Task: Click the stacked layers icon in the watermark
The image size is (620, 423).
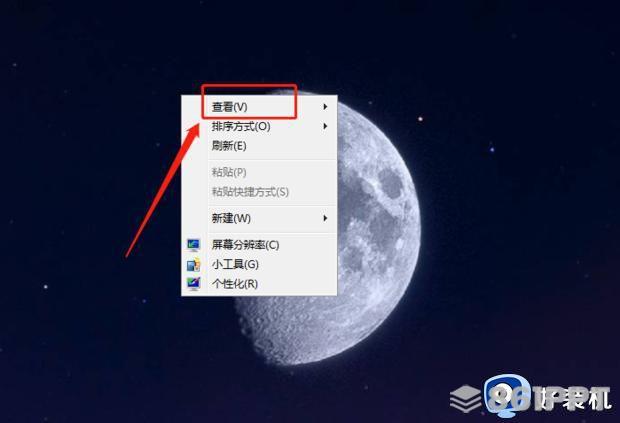Action: click(x=466, y=398)
